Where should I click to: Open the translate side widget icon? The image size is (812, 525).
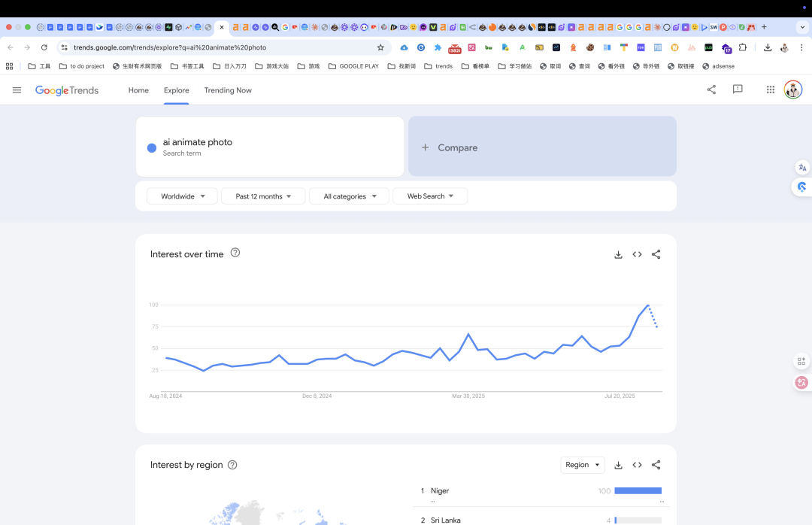tap(802, 168)
